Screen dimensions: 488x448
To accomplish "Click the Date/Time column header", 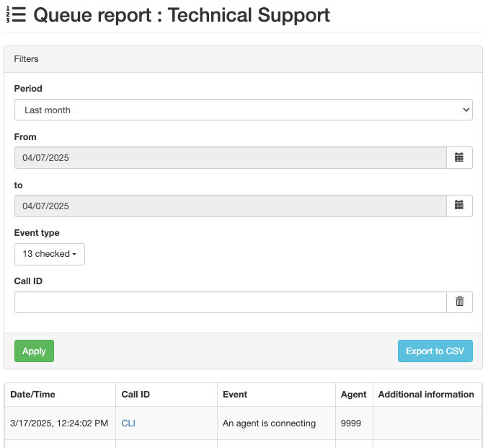I will point(33,395).
